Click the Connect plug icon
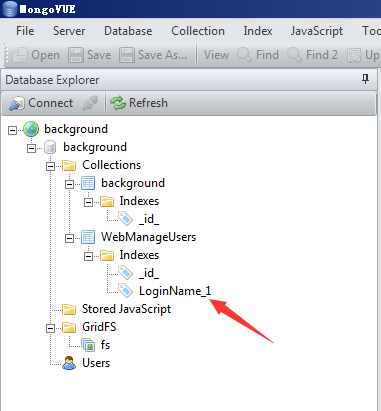Image resolution: width=381 pixels, height=411 pixels. click(16, 103)
